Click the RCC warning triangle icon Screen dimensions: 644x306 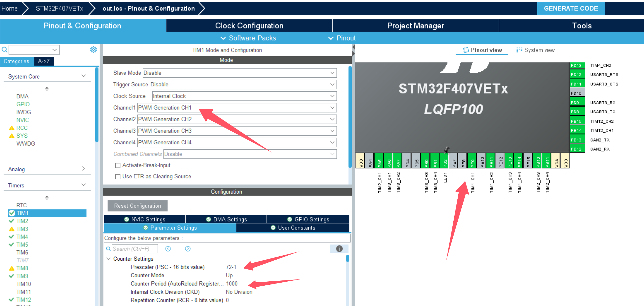12,128
